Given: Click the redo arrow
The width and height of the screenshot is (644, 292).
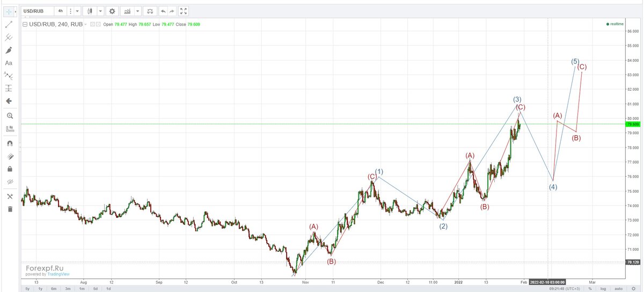Looking at the screenshot, I should click(x=171, y=11).
